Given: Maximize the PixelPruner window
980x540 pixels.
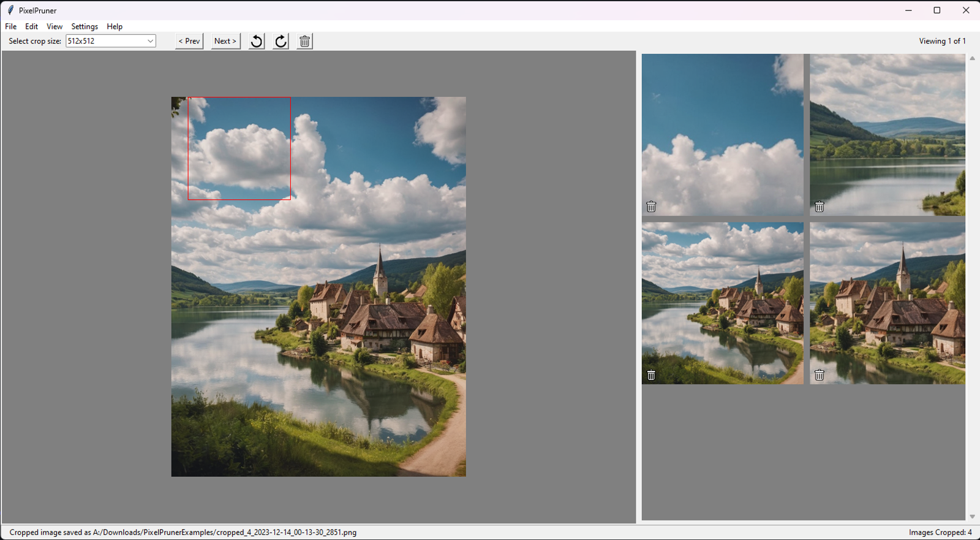Looking at the screenshot, I should [x=937, y=10].
